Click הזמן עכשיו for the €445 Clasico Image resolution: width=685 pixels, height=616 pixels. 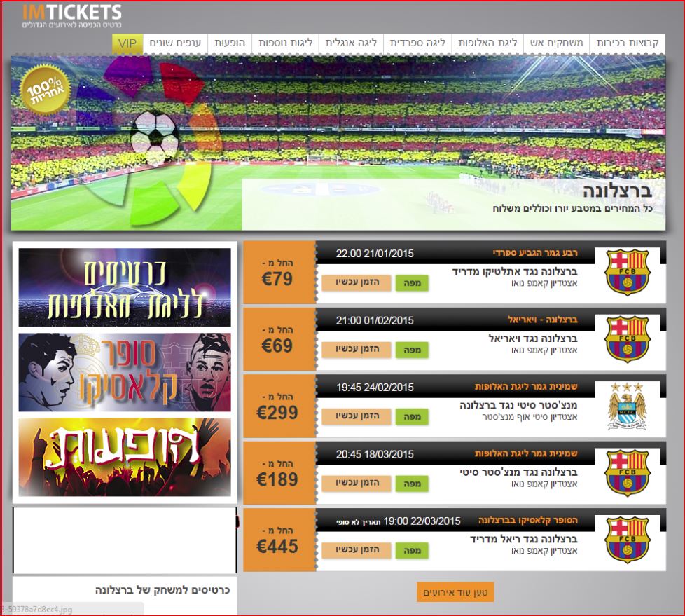357,550
